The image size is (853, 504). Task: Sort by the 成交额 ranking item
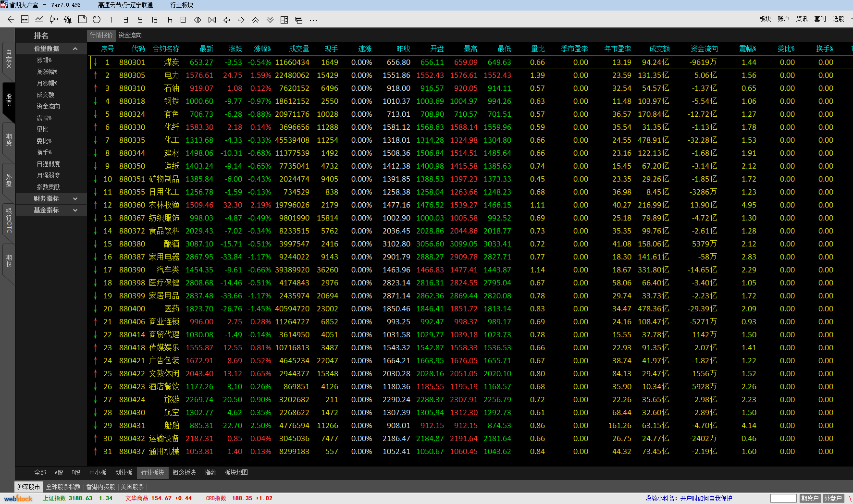pyautogui.click(x=45, y=95)
